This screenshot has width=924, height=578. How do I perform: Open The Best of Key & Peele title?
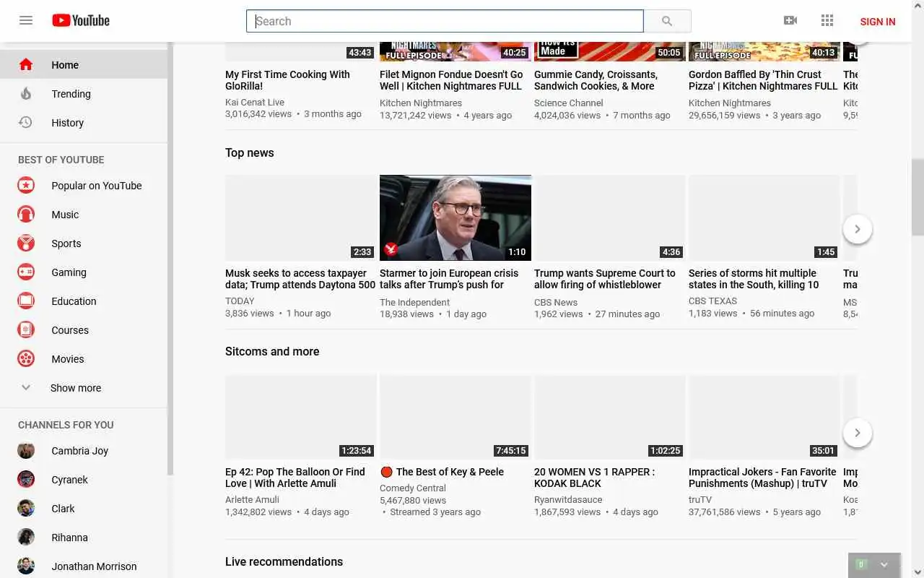pyautogui.click(x=442, y=472)
